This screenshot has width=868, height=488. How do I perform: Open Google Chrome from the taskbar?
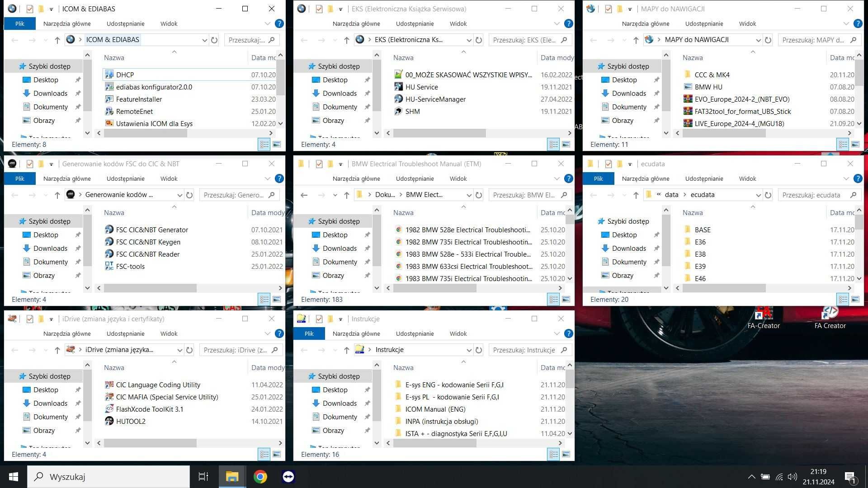260,477
